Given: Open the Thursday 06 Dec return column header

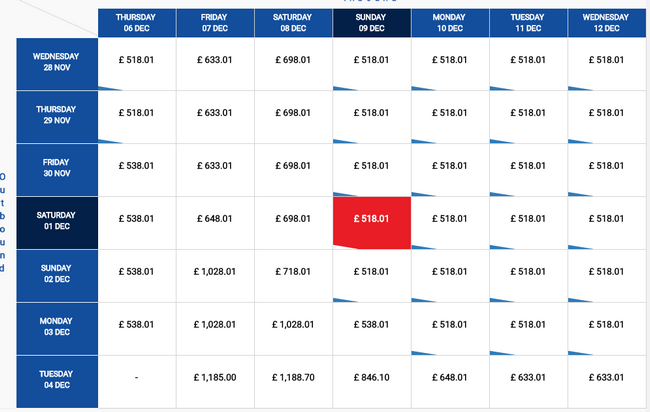Looking at the screenshot, I should click(x=137, y=23).
